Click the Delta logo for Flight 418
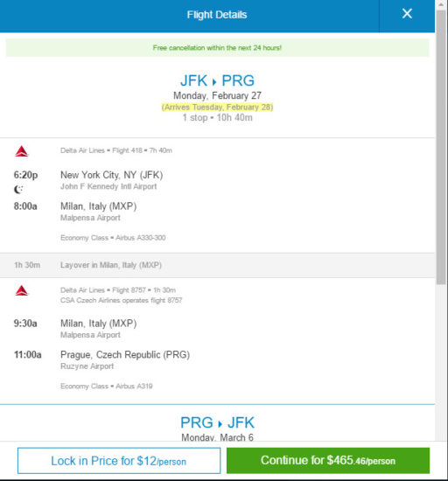448x481 pixels. click(22, 151)
